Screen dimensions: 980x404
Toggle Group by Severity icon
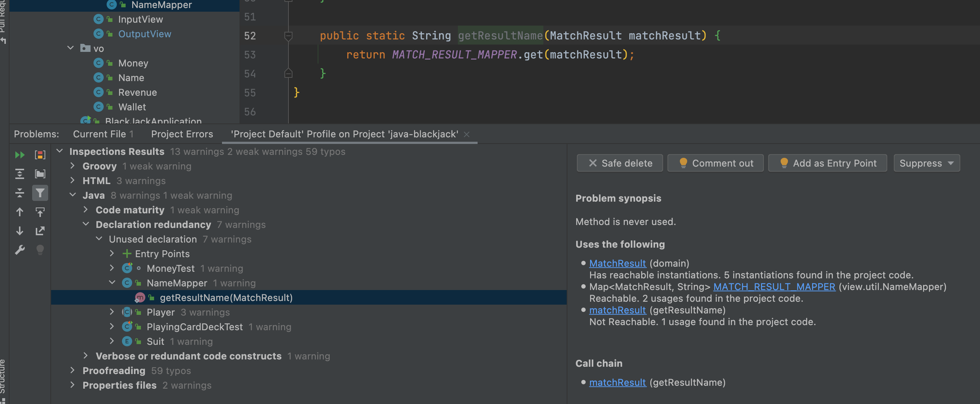coord(40,155)
